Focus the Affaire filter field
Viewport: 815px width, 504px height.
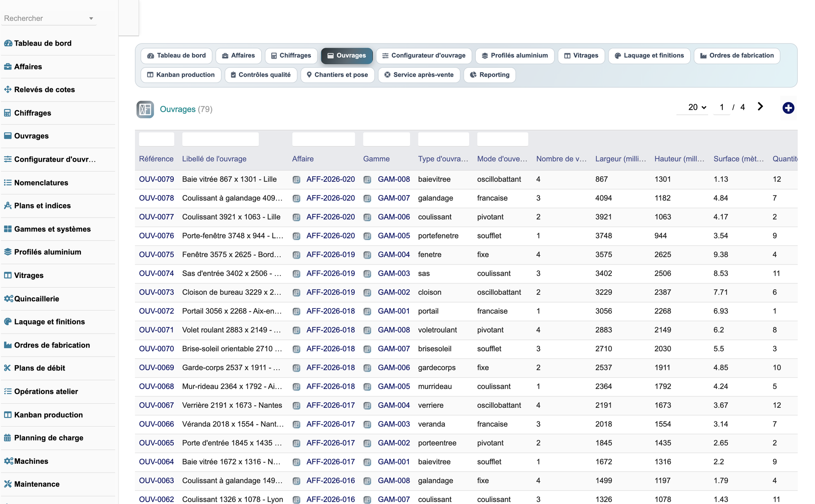323,139
